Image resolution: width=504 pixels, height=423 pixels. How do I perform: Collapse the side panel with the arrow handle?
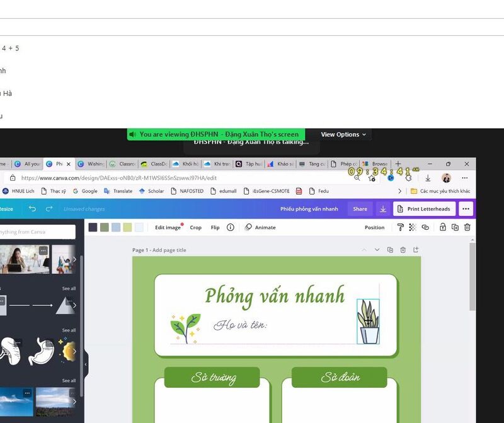coord(86,364)
